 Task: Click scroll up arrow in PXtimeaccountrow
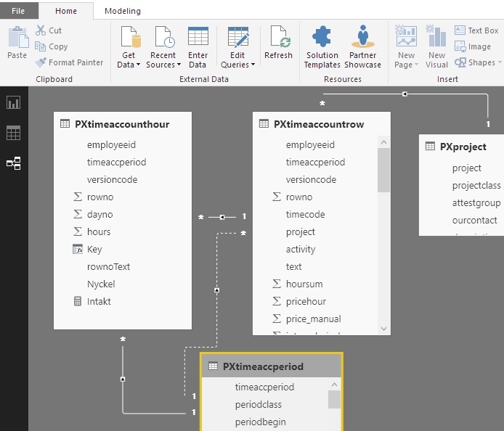[x=383, y=142]
